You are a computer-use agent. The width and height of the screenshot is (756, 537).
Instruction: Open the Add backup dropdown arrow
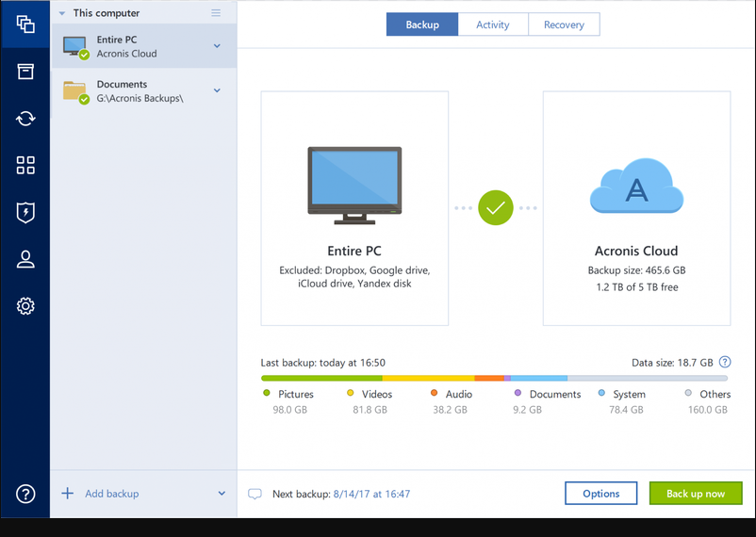pos(222,493)
